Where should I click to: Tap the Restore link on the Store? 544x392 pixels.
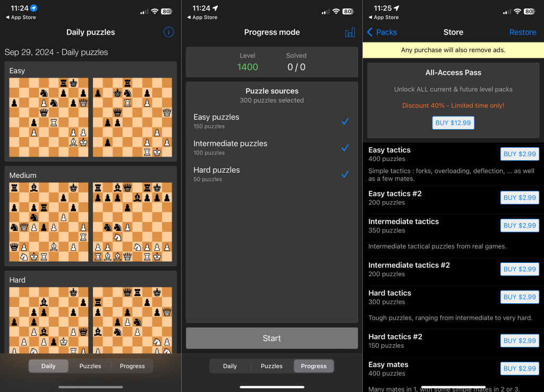[523, 32]
